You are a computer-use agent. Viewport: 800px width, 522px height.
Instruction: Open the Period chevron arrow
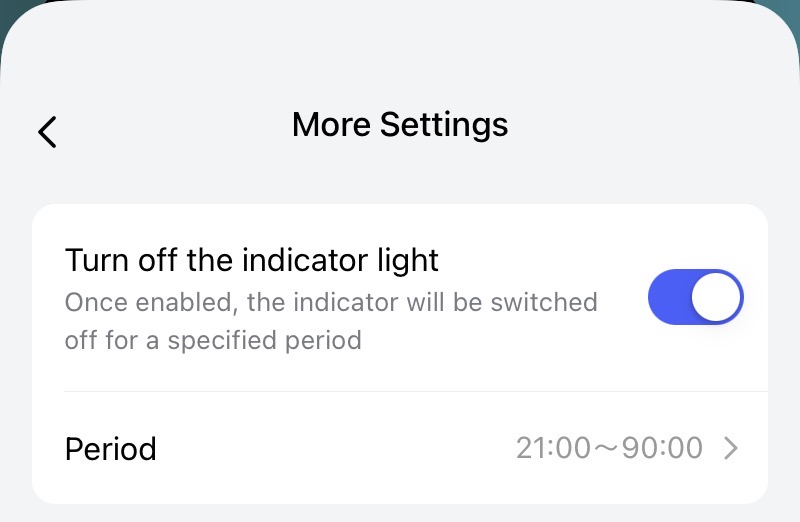coord(731,448)
